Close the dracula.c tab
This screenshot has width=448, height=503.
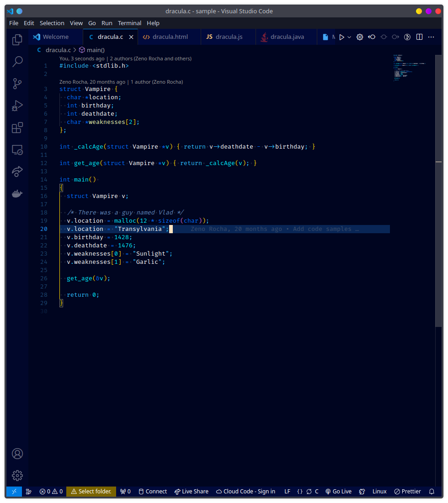(131, 37)
